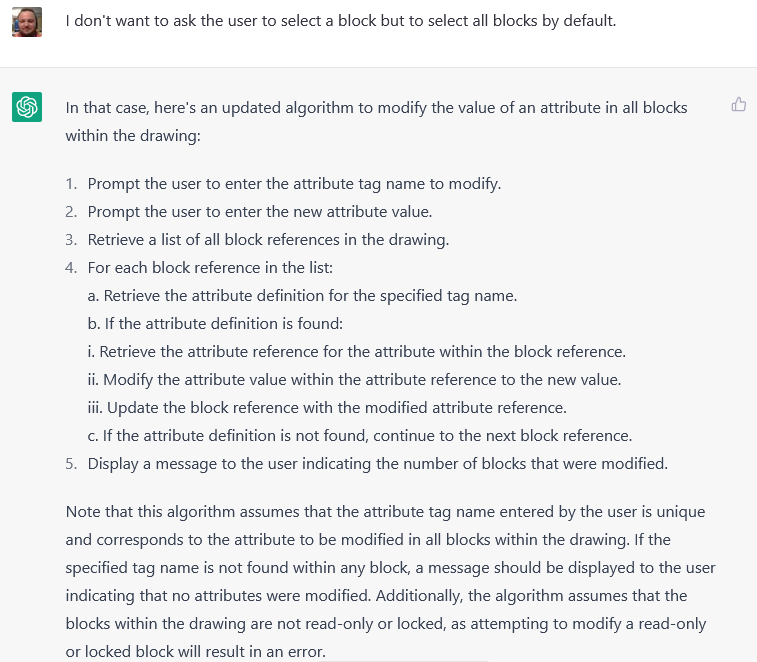Screen dimensions: 757x662
Task: Click the thumbs up feedback icon
Action: pos(739,104)
